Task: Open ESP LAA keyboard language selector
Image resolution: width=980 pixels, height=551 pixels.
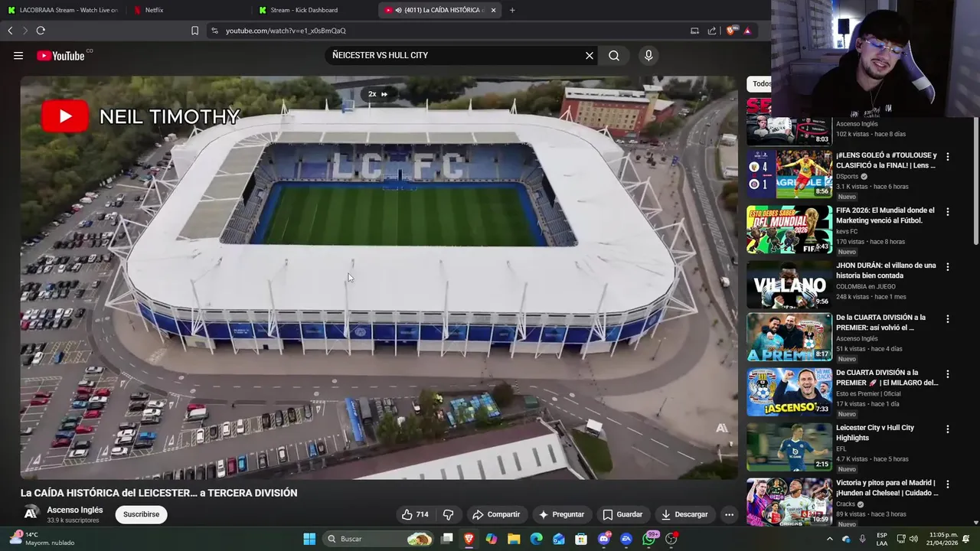Action: click(882, 539)
